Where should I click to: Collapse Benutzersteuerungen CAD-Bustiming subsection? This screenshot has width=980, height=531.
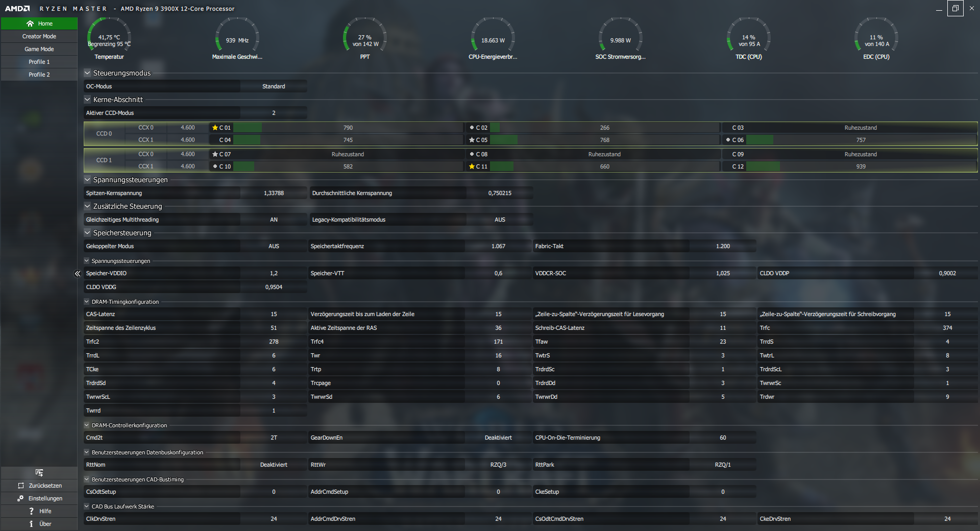[87, 479]
